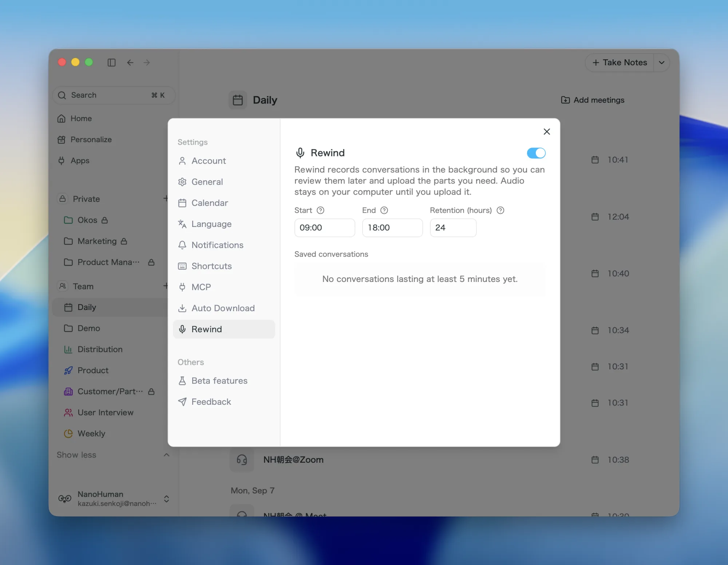
Task: Open Auto Download settings
Action: [223, 308]
